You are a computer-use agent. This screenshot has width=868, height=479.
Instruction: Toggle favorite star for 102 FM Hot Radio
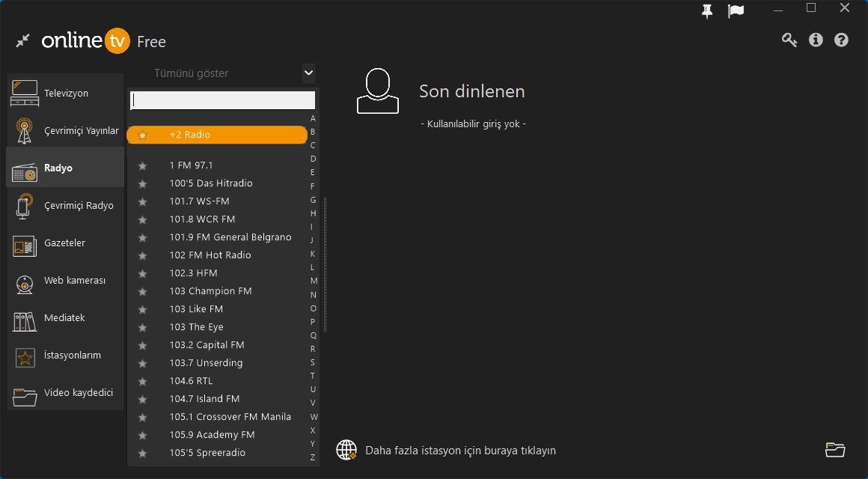[143, 255]
